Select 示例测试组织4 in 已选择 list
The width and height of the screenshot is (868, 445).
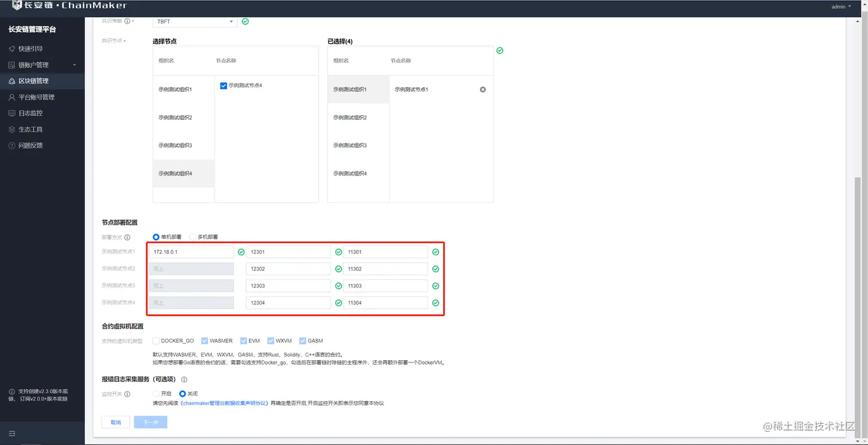point(358,174)
